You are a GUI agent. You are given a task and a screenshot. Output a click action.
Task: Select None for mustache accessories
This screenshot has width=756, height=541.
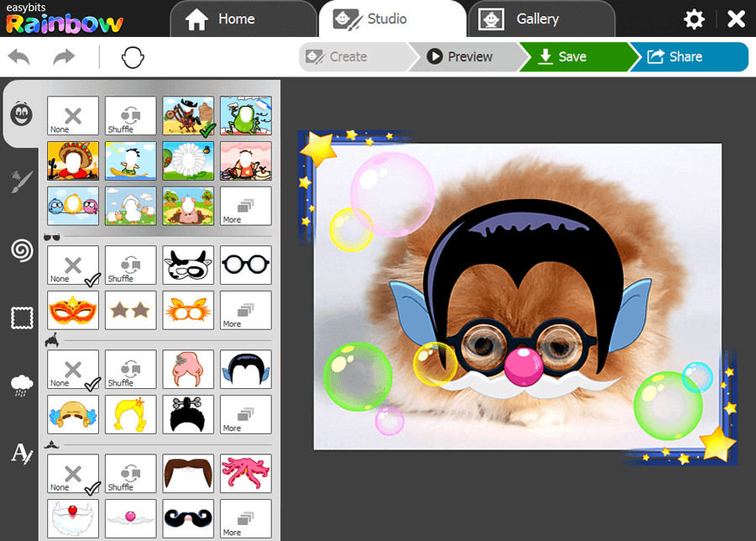coord(72,474)
